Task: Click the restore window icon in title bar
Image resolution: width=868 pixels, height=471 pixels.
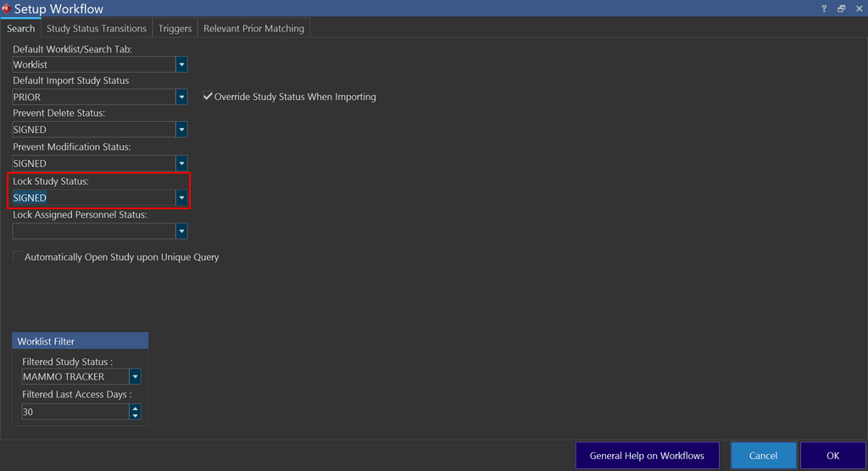Action: pyautogui.click(x=841, y=8)
